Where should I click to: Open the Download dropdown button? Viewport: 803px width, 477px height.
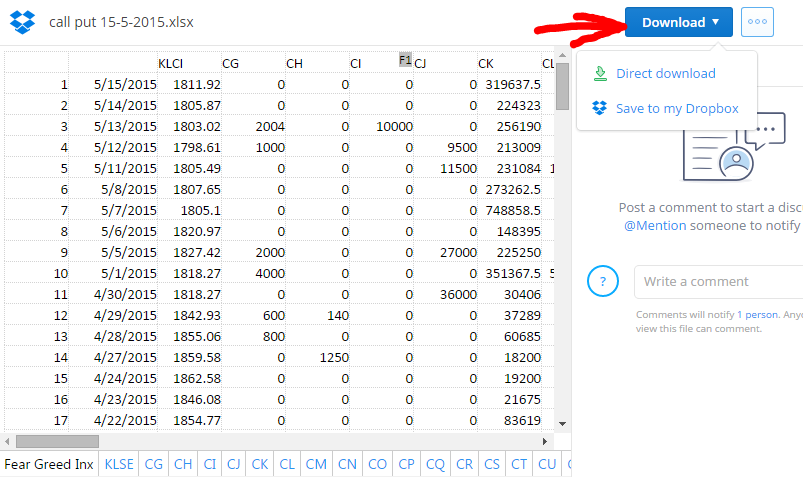tap(679, 22)
